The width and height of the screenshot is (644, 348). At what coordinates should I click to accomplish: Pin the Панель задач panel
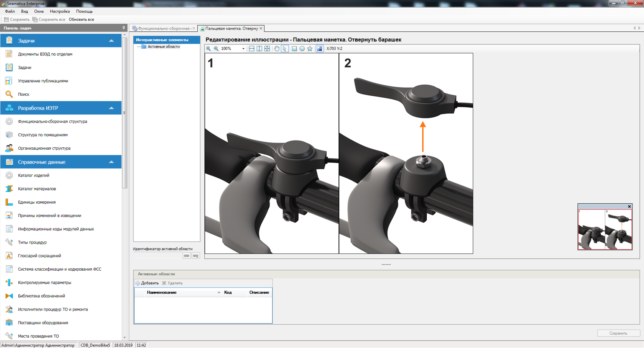click(123, 28)
